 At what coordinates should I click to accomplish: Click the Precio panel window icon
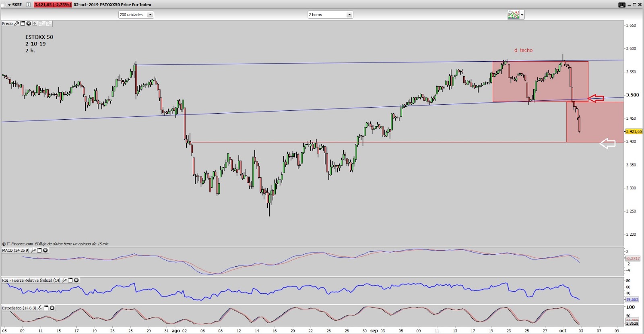click(23, 23)
